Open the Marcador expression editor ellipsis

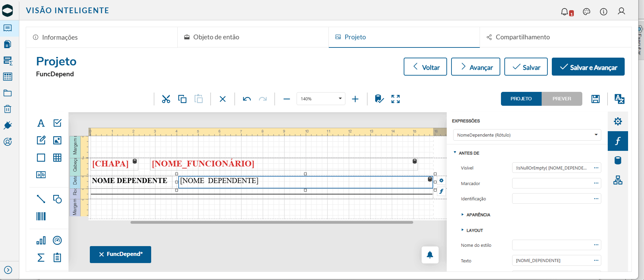[x=596, y=183]
